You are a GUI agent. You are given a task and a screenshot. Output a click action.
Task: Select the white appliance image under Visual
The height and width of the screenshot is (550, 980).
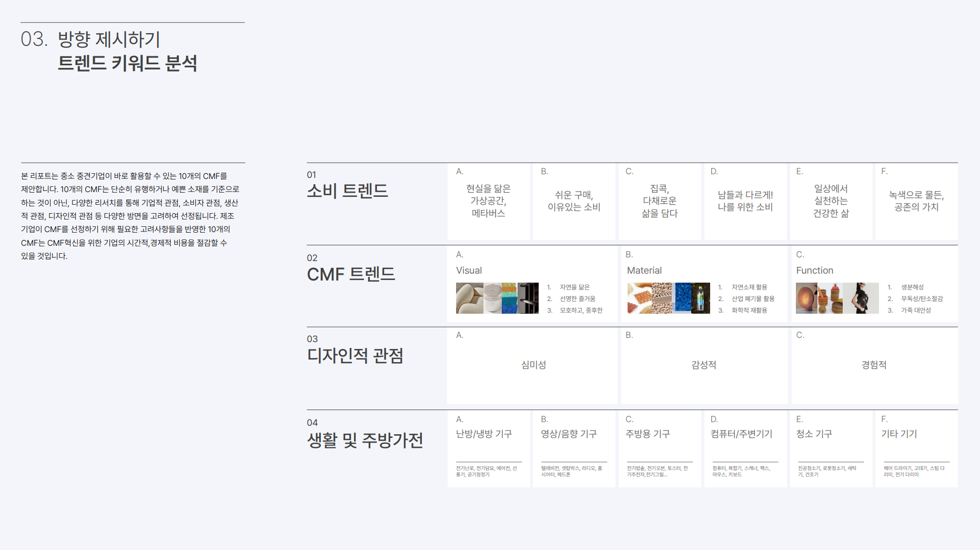(492, 298)
